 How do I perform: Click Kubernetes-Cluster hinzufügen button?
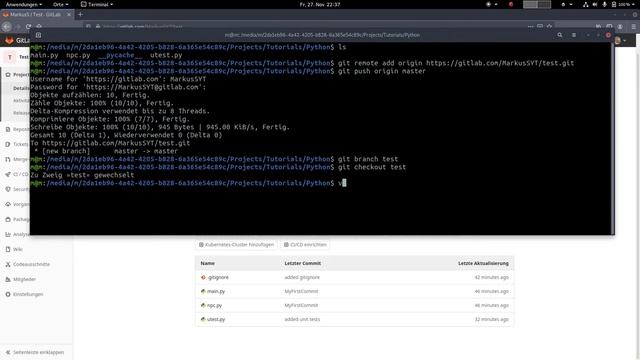[236, 244]
